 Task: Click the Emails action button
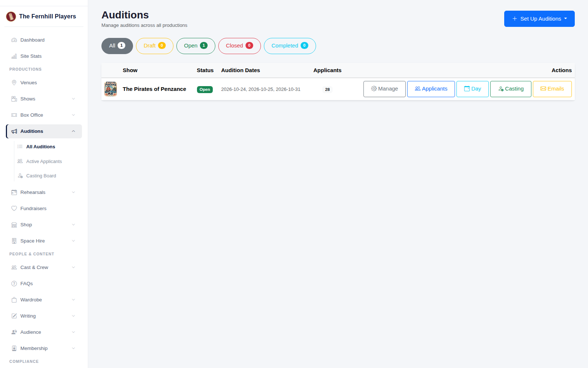click(x=552, y=89)
